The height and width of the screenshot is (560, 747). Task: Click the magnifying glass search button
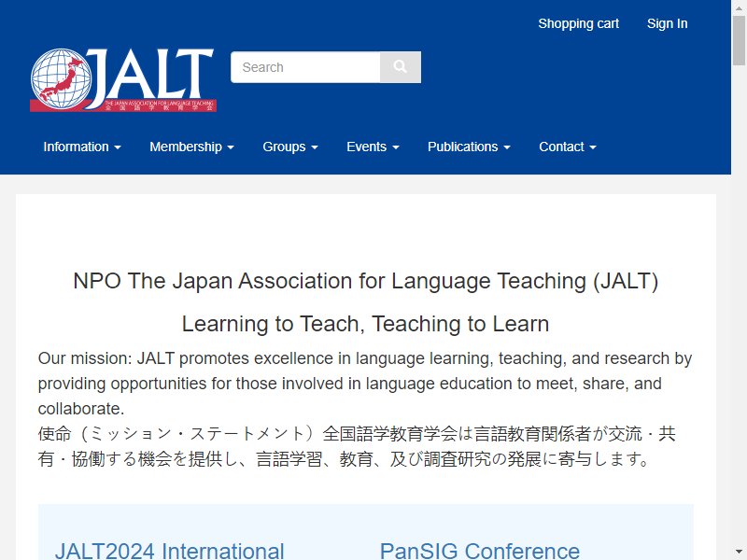tap(401, 67)
